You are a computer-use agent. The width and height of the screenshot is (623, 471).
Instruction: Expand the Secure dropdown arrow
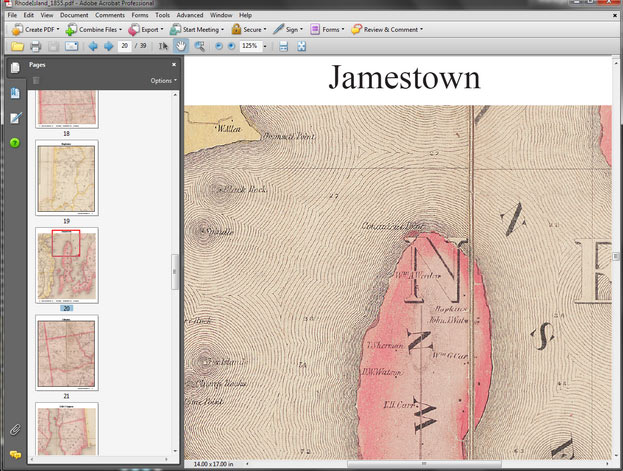(265, 29)
